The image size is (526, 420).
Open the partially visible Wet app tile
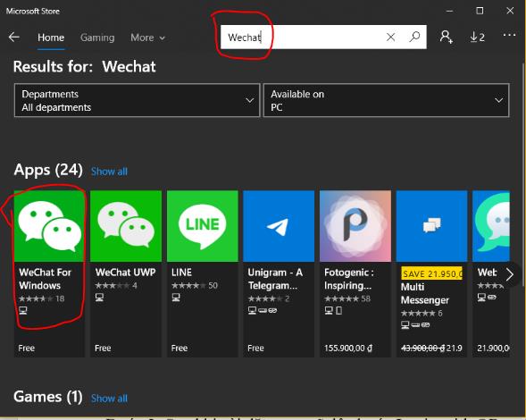pyautogui.click(x=491, y=273)
